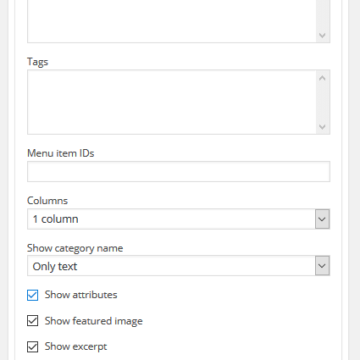Screen dimensions: 360x360
Task: Click the Show category name label
Action: click(75, 248)
